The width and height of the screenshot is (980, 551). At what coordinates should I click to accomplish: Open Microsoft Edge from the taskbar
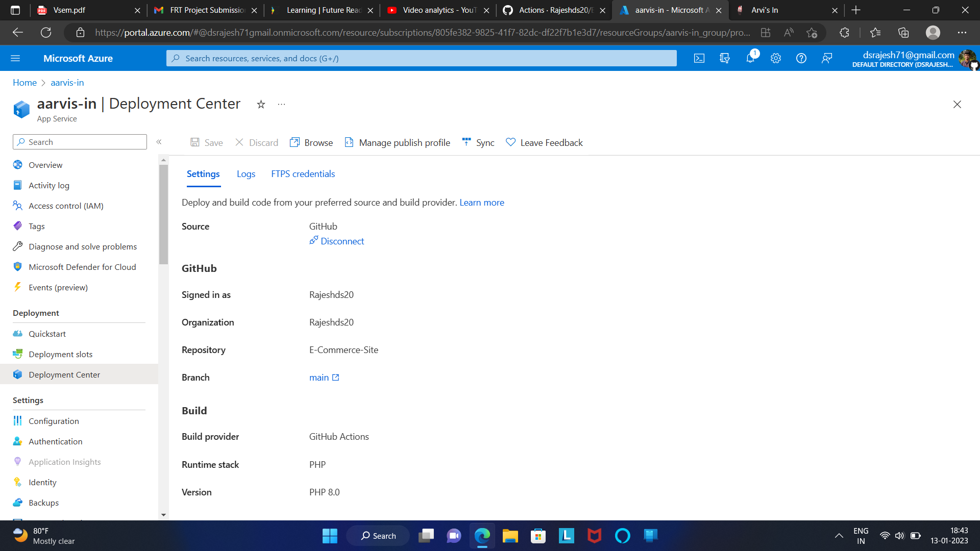coord(481,536)
